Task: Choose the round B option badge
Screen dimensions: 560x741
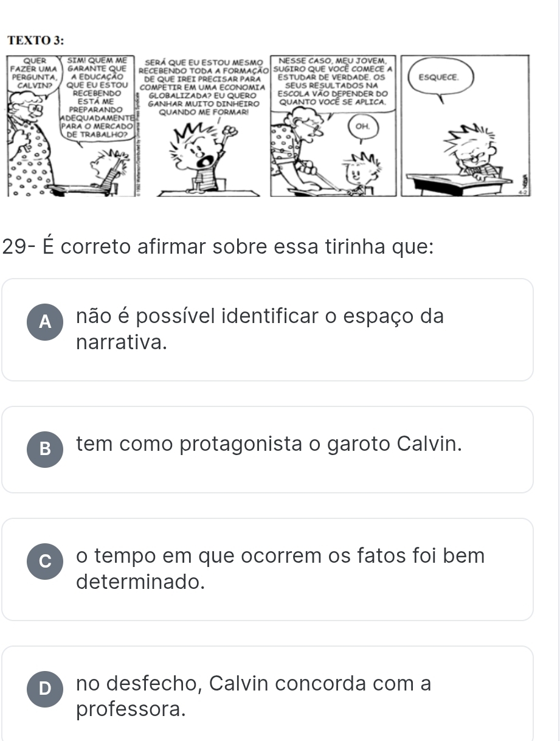Action: [45, 450]
